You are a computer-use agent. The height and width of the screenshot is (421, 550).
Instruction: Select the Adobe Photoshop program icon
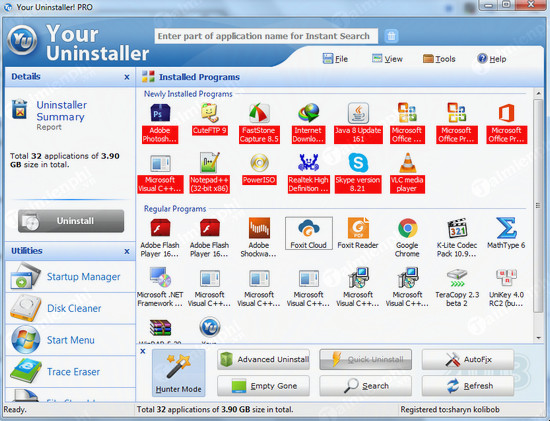click(160, 113)
